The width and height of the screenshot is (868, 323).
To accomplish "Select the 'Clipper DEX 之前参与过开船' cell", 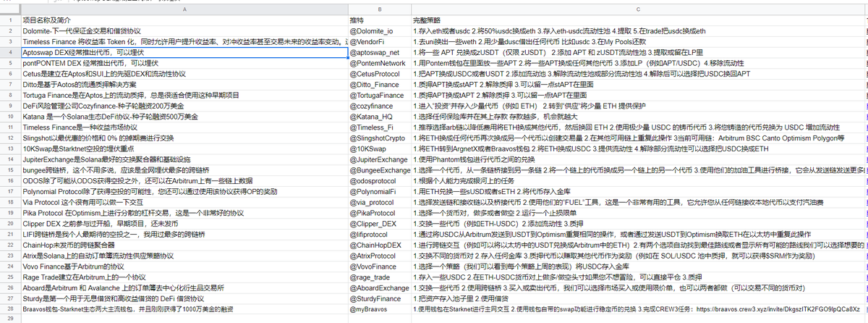I will (x=184, y=223).
